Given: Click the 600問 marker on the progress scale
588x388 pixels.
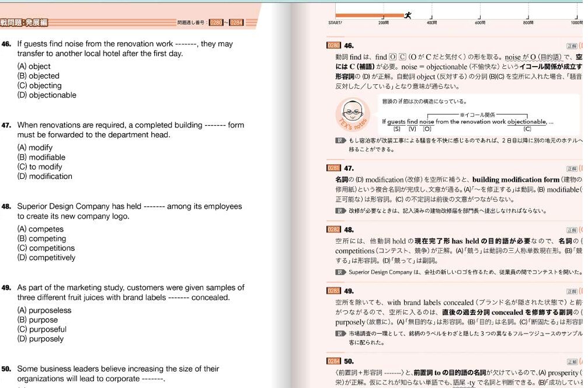Looking at the screenshot, I should pyautogui.click(x=480, y=23).
